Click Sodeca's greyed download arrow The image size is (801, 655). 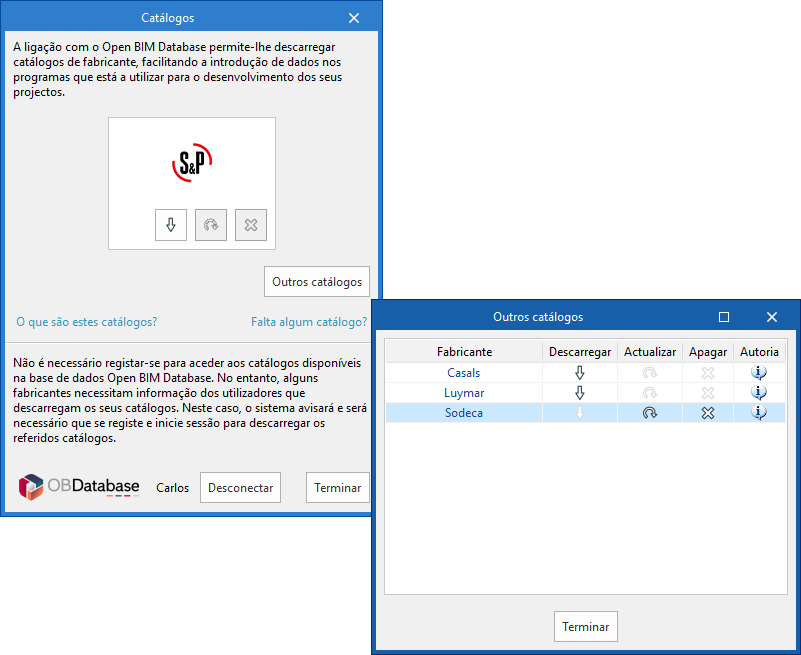coord(579,412)
